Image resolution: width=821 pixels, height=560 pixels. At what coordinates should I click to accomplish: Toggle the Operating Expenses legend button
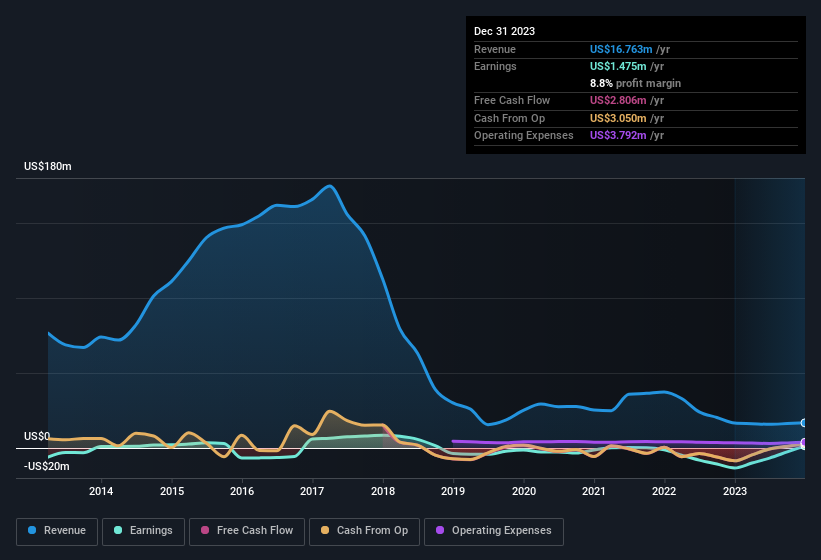pos(494,531)
